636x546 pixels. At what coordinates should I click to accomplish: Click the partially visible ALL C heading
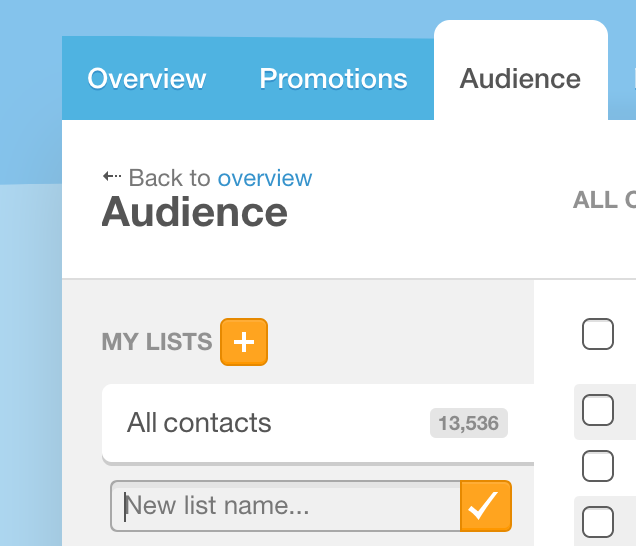point(603,200)
